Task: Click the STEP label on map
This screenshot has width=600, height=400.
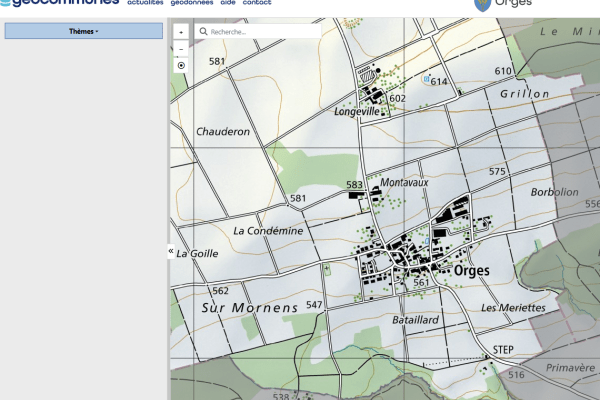Action: 503,350
